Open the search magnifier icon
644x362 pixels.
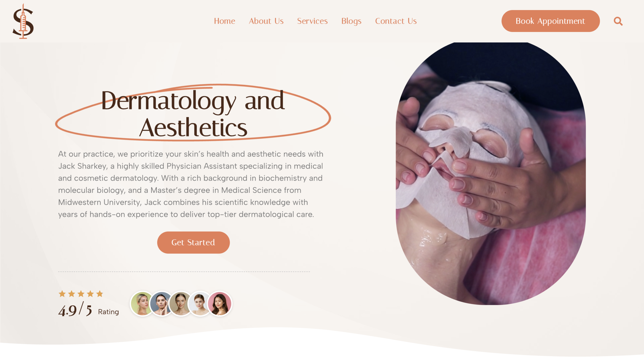pos(618,21)
